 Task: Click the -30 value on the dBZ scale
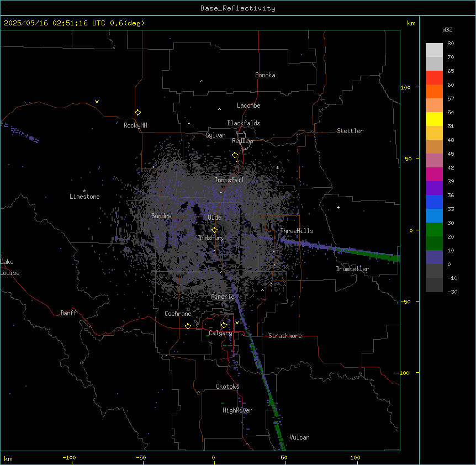(x=452, y=292)
